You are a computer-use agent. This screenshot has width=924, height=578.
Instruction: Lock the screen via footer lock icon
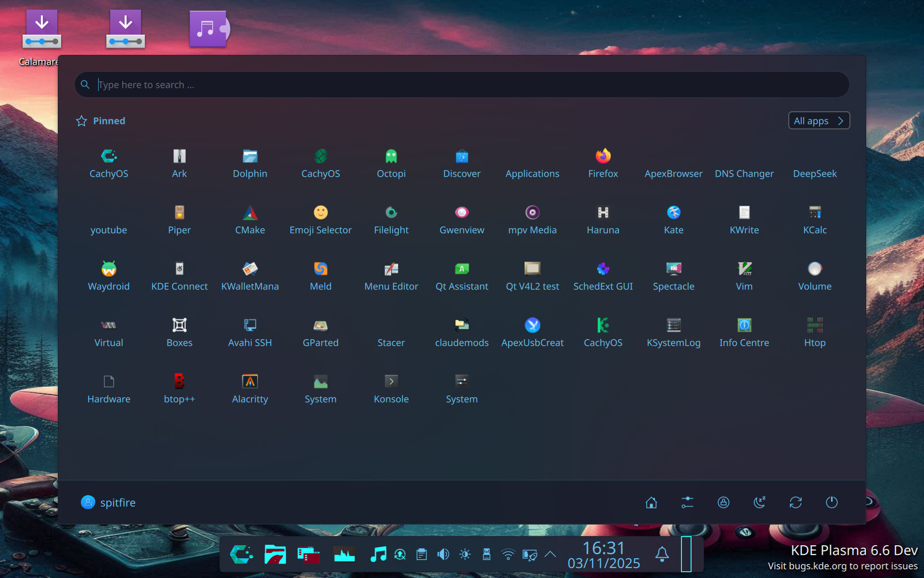[x=723, y=502]
